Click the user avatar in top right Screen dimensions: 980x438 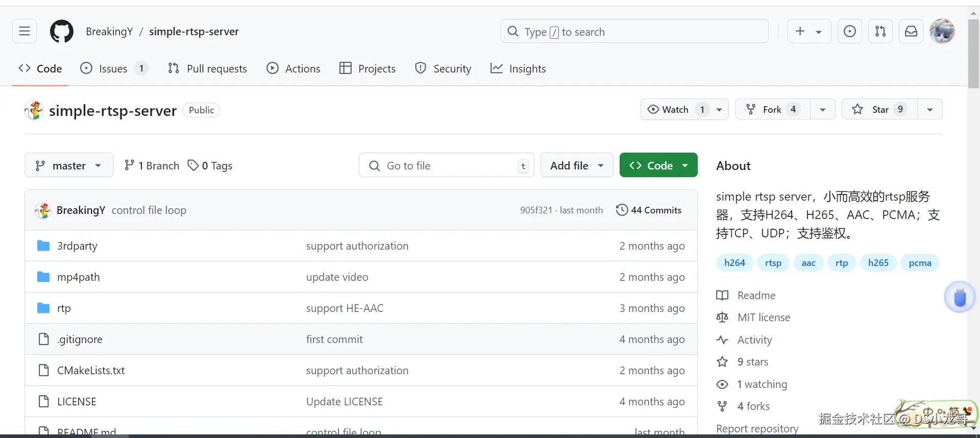click(x=942, y=32)
